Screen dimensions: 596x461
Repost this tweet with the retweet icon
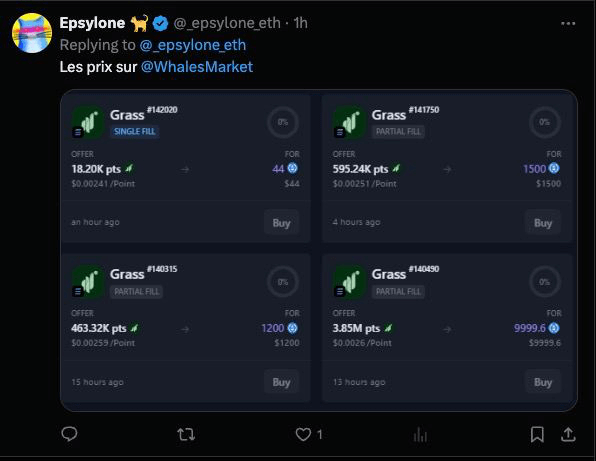pos(186,434)
